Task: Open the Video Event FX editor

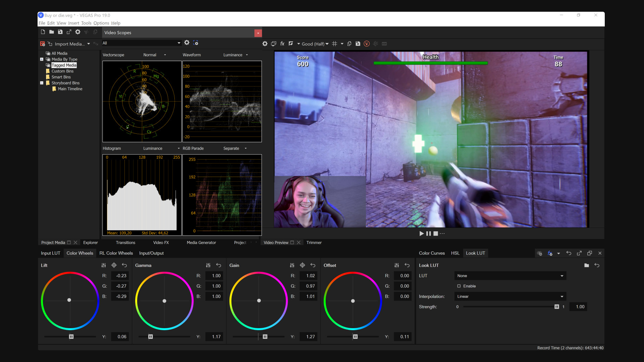Action: (282, 44)
